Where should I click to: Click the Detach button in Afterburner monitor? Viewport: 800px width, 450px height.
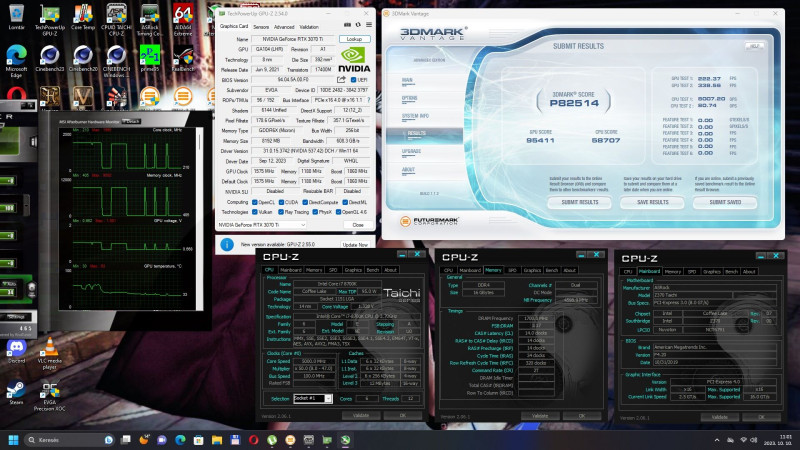pos(131,121)
